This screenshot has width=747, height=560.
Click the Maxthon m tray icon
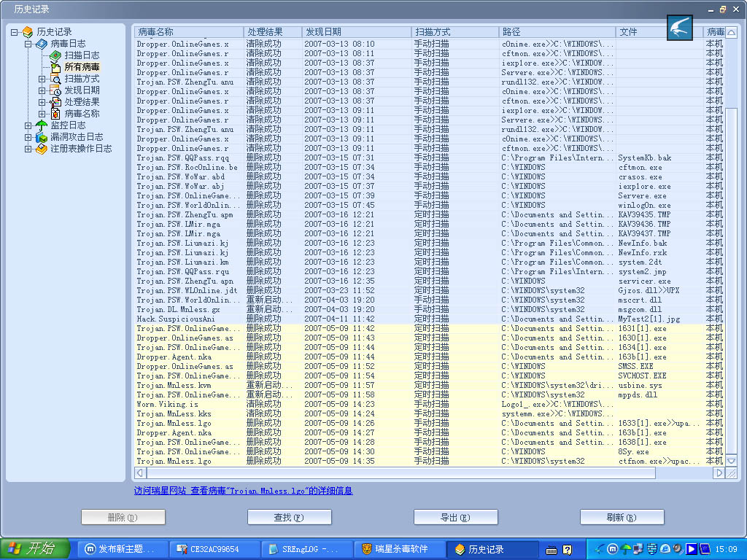tap(613, 550)
